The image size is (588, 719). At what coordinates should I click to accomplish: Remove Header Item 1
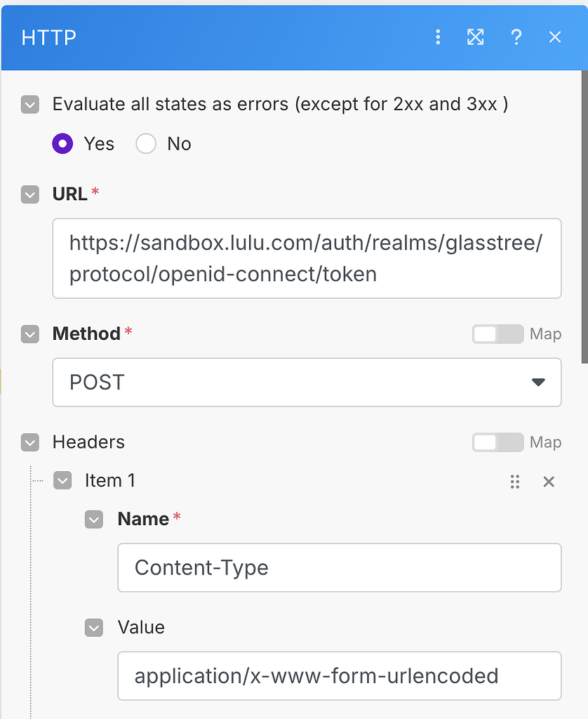point(549,482)
